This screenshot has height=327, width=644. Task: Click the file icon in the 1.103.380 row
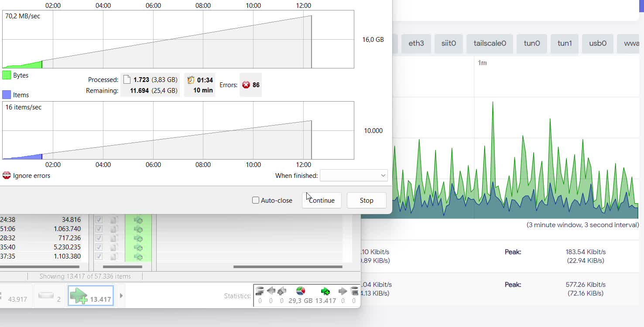[114, 256]
